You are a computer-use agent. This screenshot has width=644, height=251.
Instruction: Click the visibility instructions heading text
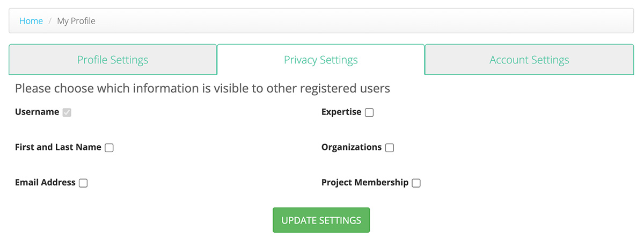202,88
